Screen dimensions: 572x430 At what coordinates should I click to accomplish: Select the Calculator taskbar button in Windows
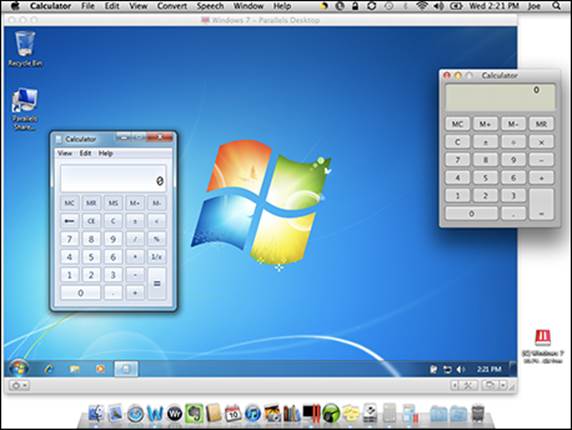point(126,369)
